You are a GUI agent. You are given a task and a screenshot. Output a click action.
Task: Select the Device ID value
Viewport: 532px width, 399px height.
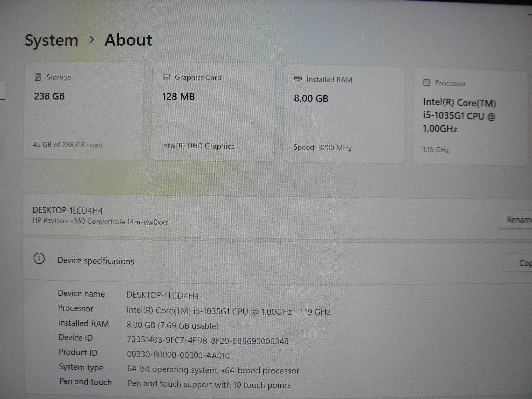(207, 341)
